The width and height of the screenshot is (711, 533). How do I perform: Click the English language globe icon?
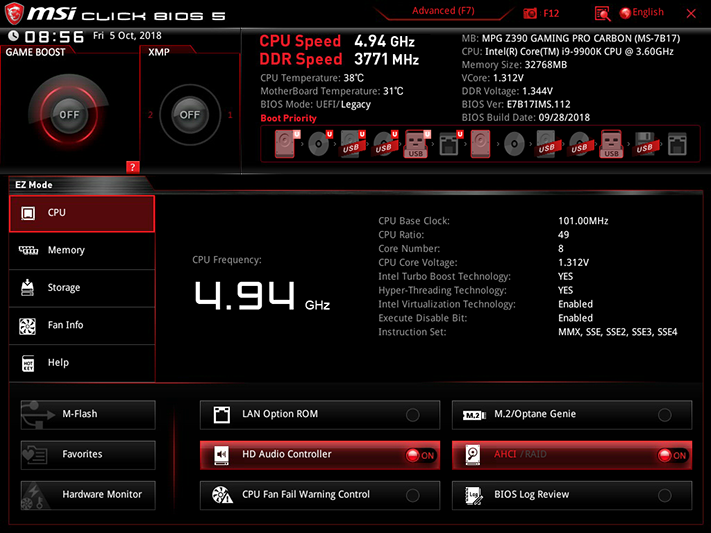[625, 13]
